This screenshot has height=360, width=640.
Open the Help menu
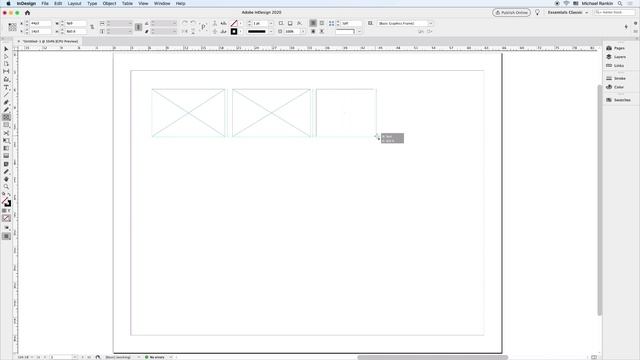(180, 3)
